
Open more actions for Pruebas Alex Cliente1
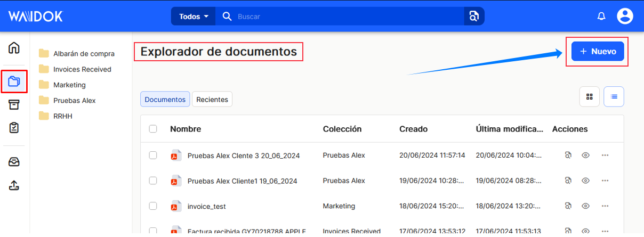605,181
